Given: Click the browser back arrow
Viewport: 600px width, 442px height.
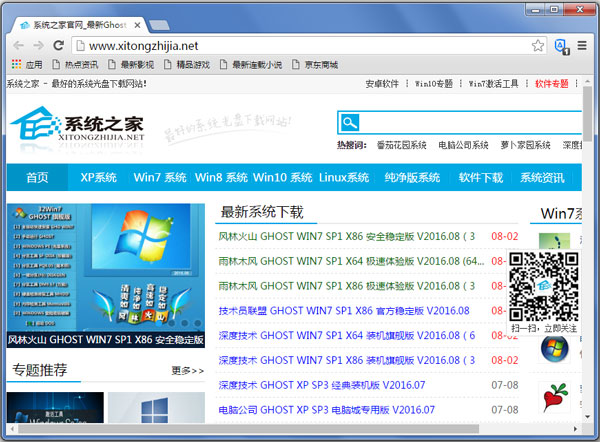Looking at the screenshot, I should click(18, 46).
